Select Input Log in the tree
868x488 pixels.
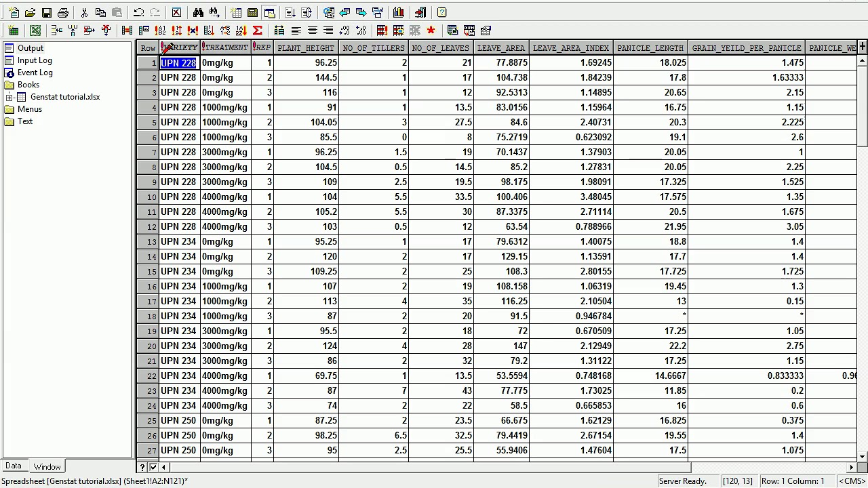point(35,60)
